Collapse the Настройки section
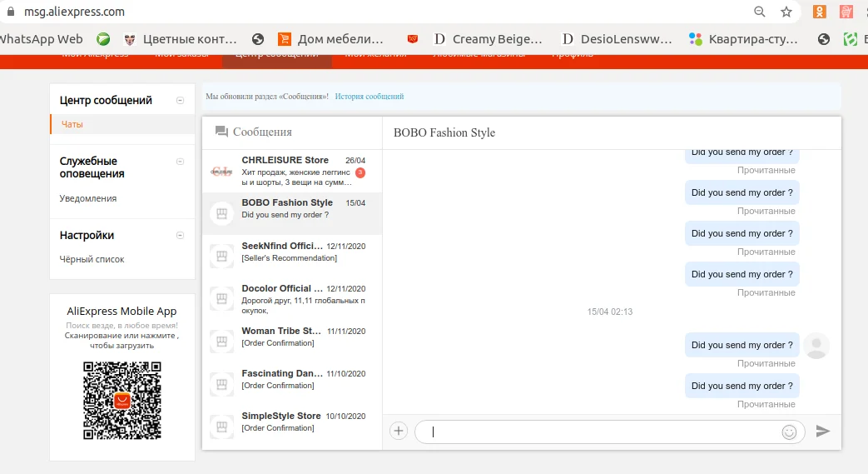 (x=180, y=235)
